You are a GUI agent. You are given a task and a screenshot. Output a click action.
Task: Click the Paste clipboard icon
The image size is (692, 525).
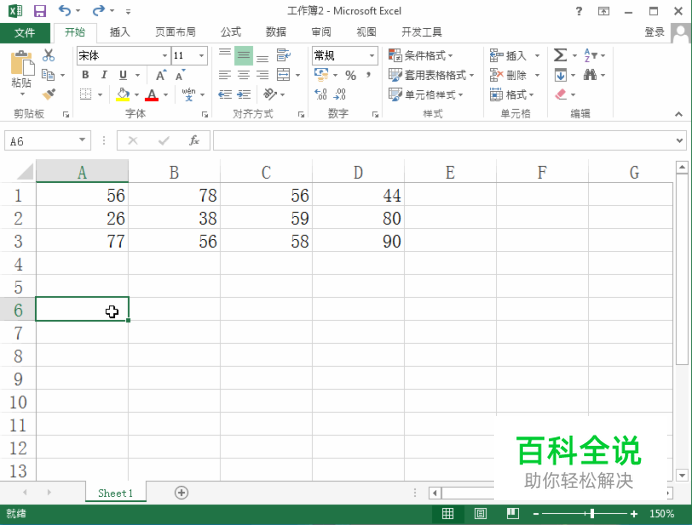(22, 63)
